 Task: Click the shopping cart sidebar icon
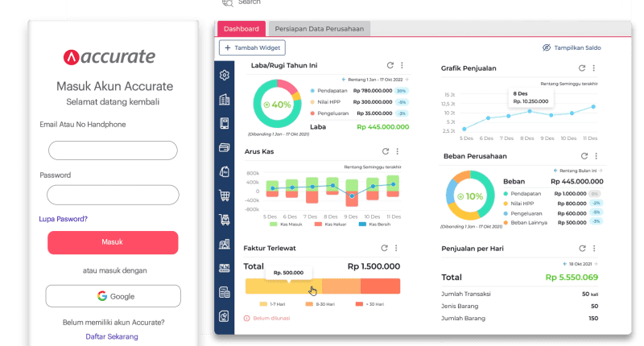pyautogui.click(x=225, y=196)
